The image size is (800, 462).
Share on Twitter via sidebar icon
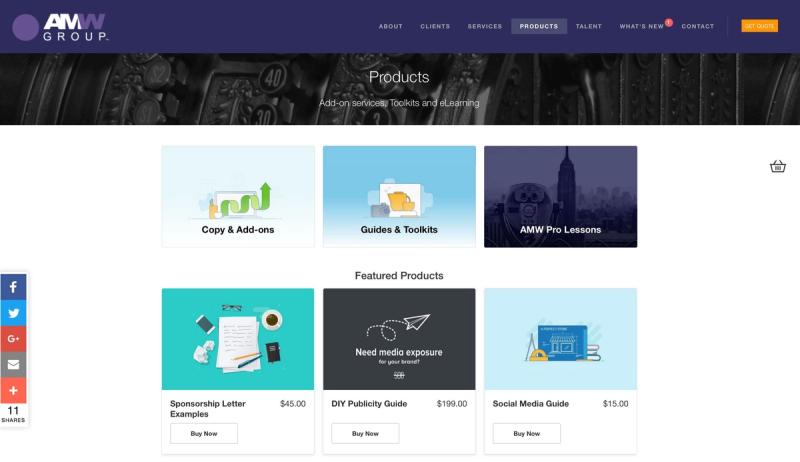[13, 313]
